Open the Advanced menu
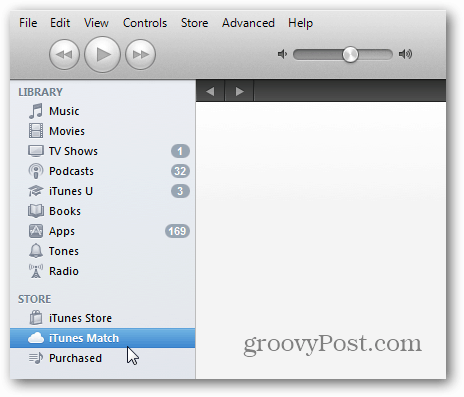 248,23
